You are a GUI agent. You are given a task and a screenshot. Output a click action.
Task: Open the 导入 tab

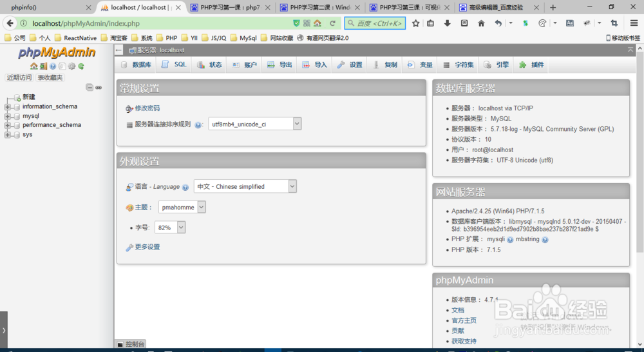tap(315, 65)
